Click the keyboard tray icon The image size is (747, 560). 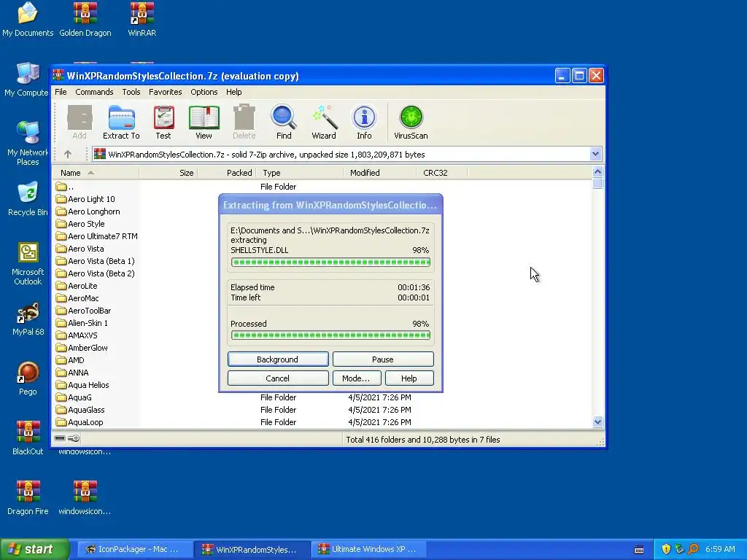[639, 550]
